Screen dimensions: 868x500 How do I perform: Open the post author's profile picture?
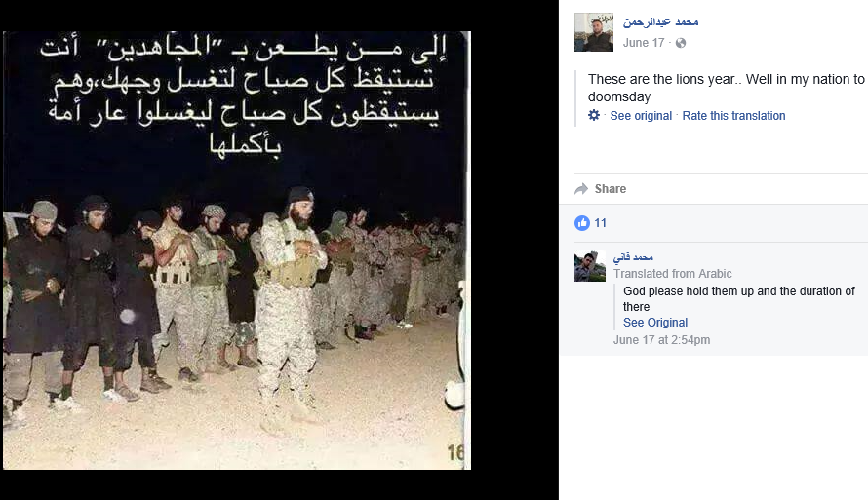(594, 32)
